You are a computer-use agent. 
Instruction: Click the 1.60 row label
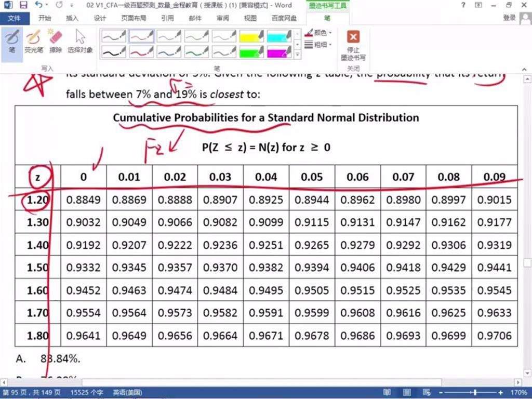pyautogui.click(x=38, y=290)
